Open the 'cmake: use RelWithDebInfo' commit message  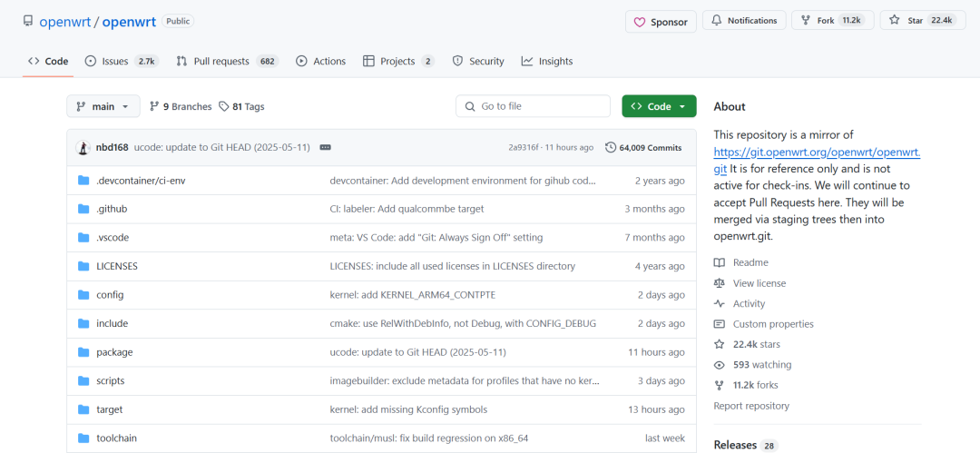tap(463, 323)
